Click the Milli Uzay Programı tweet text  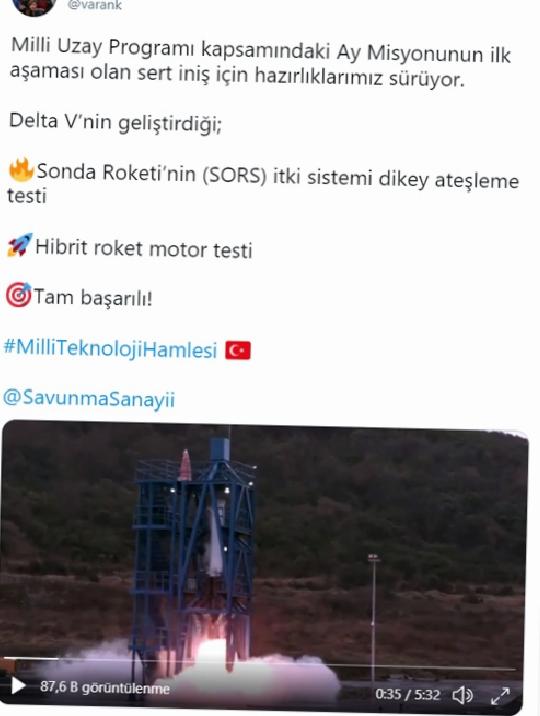click(x=260, y=63)
